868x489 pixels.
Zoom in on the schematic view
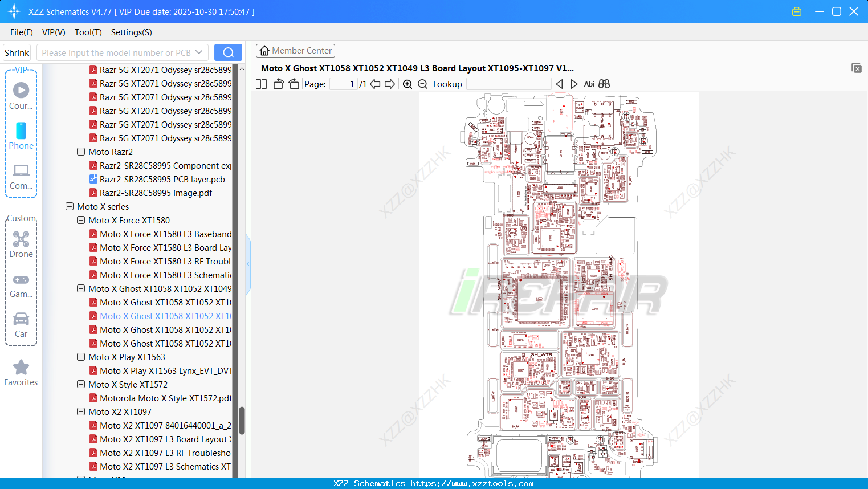click(x=407, y=83)
